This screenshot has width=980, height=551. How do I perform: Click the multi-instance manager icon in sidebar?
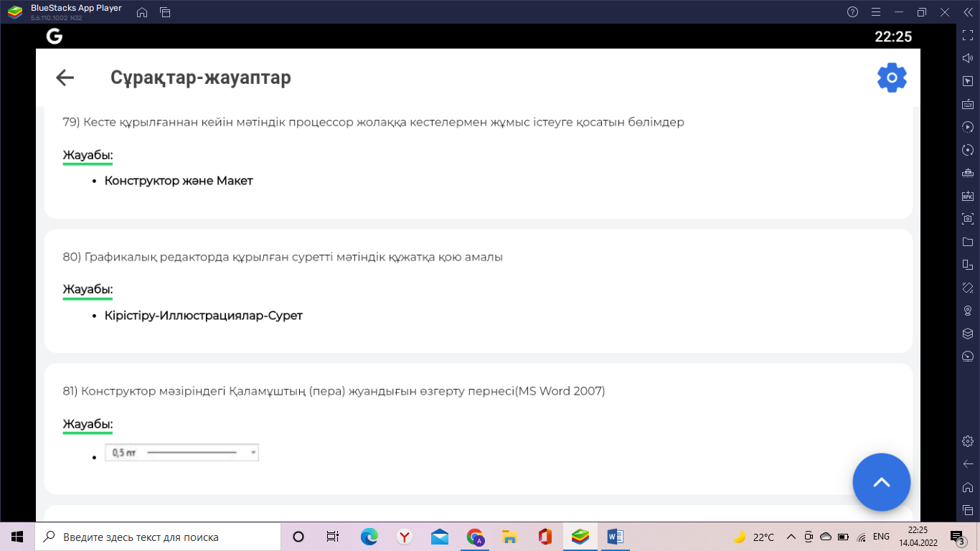[x=968, y=265]
